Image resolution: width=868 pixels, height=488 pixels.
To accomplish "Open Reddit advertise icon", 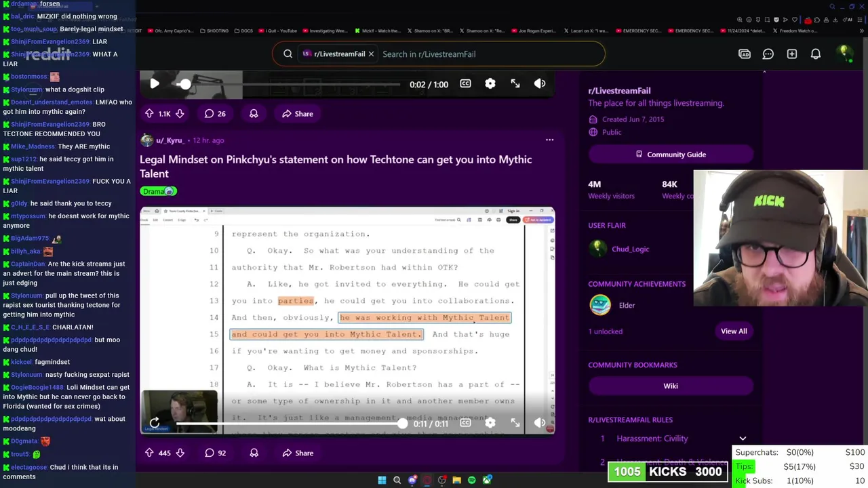I will click(745, 54).
